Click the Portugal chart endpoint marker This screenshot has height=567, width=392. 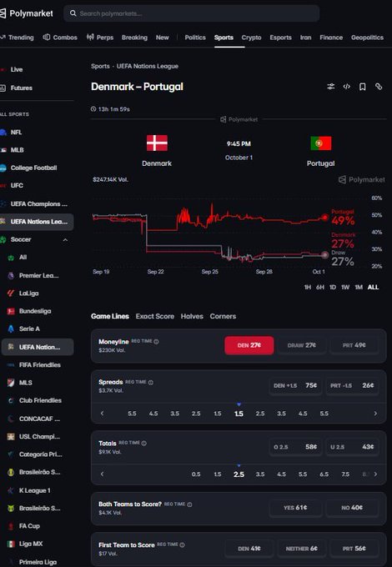tap(324, 218)
